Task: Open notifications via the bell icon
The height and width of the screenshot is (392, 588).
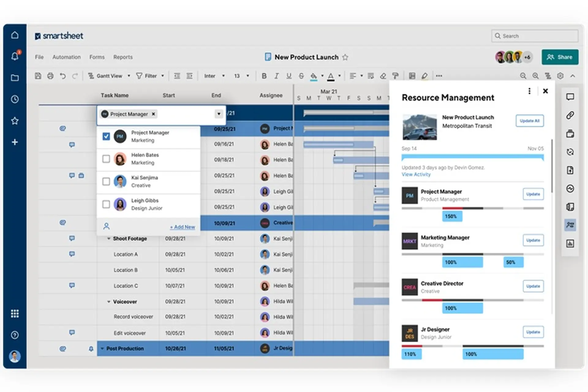Action: point(14,56)
